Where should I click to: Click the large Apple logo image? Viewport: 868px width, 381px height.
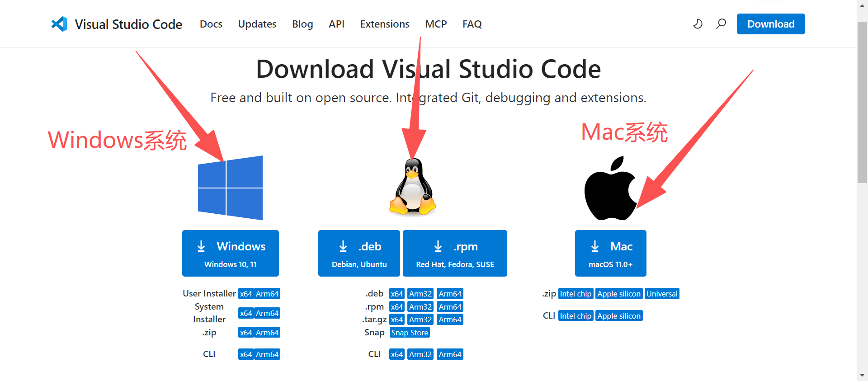(x=611, y=188)
